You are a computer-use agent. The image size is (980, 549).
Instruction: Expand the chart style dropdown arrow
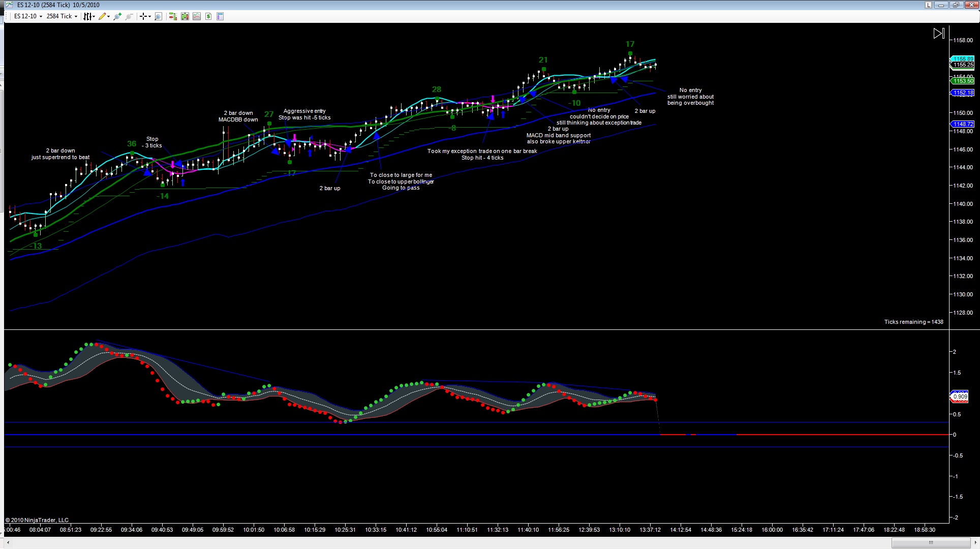tap(94, 16)
